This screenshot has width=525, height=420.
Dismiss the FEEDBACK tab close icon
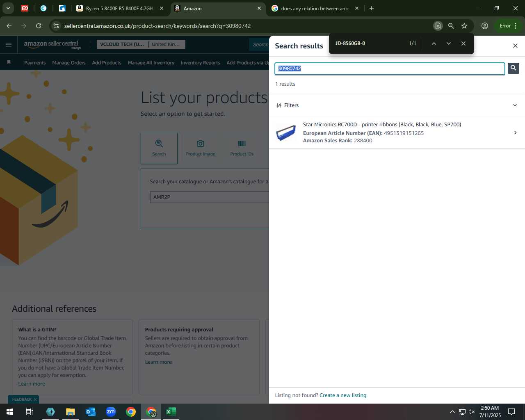click(35, 399)
